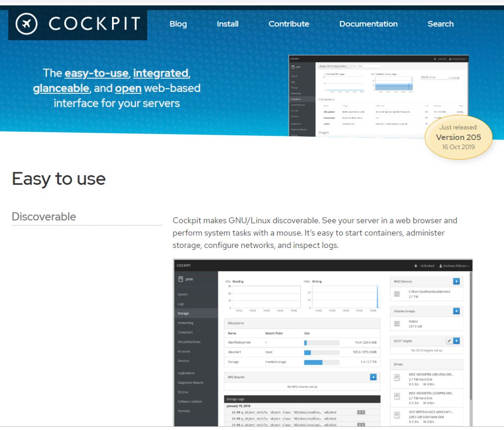Image resolution: width=504 pixels, height=430 pixels.
Task: Click the "January 19, 2018" log date
Action: [x=238, y=406]
